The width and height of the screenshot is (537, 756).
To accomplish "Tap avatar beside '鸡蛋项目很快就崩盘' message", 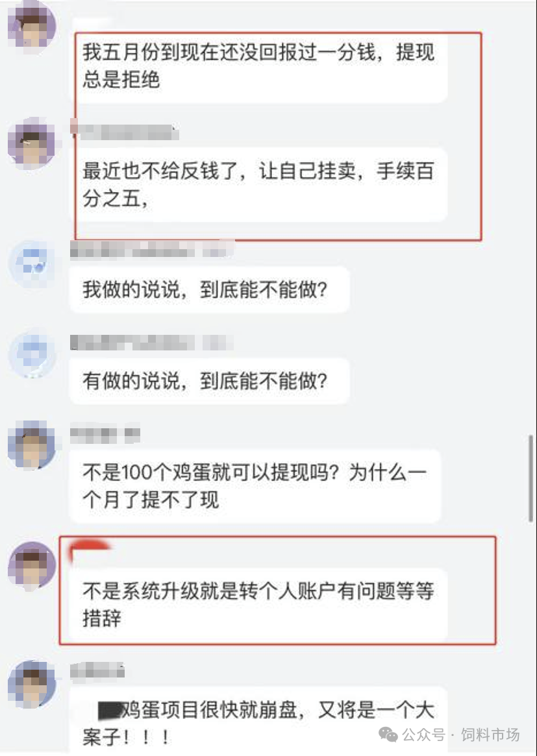I will (x=32, y=685).
